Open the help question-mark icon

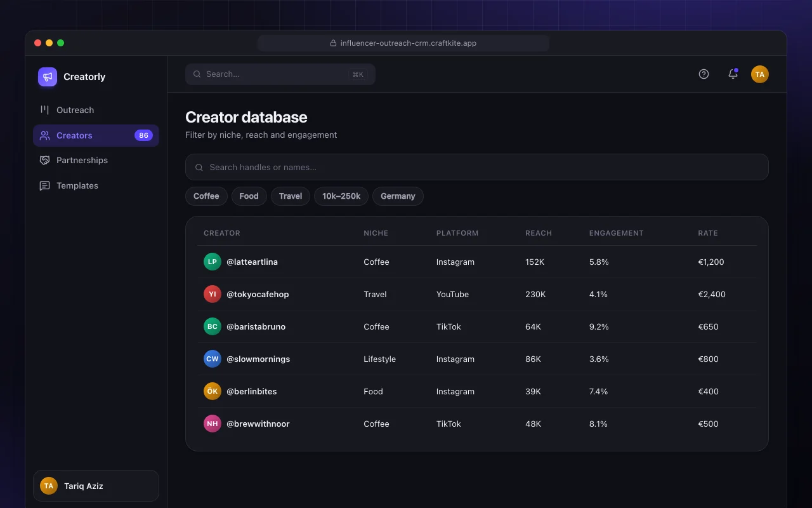[x=704, y=74]
